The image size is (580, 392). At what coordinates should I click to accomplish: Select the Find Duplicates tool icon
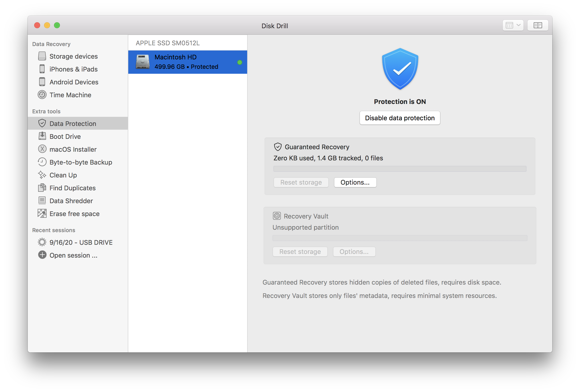pyautogui.click(x=42, y=188)
